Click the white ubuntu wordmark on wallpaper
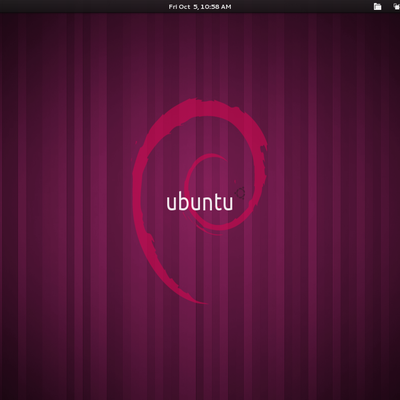The width and height of the screenshot is (400, 400). 200,203
